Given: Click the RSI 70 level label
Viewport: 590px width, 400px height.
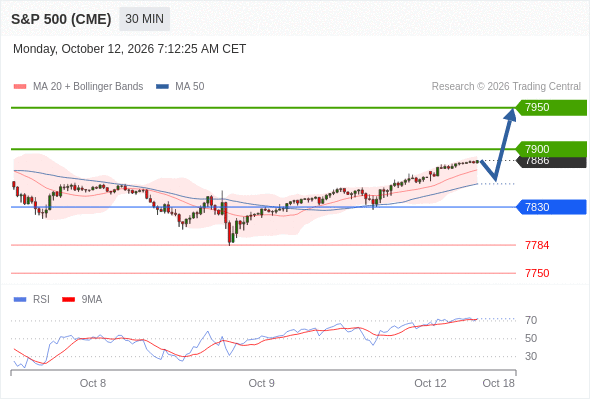Looking at the screenshot, I should point(531,320).
